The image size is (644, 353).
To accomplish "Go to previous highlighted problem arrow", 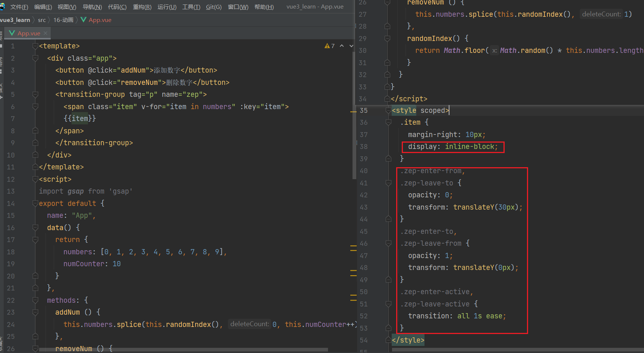I will pos(342,46).
